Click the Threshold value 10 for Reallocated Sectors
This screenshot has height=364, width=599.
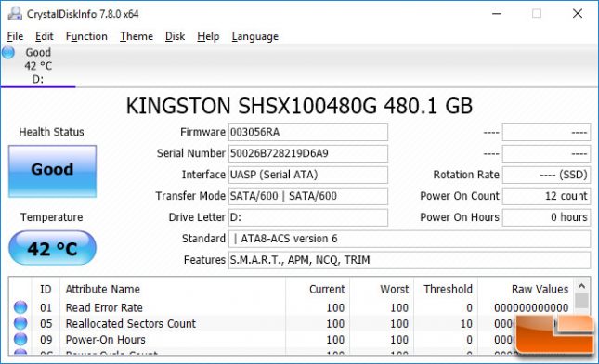coord(466,324)
